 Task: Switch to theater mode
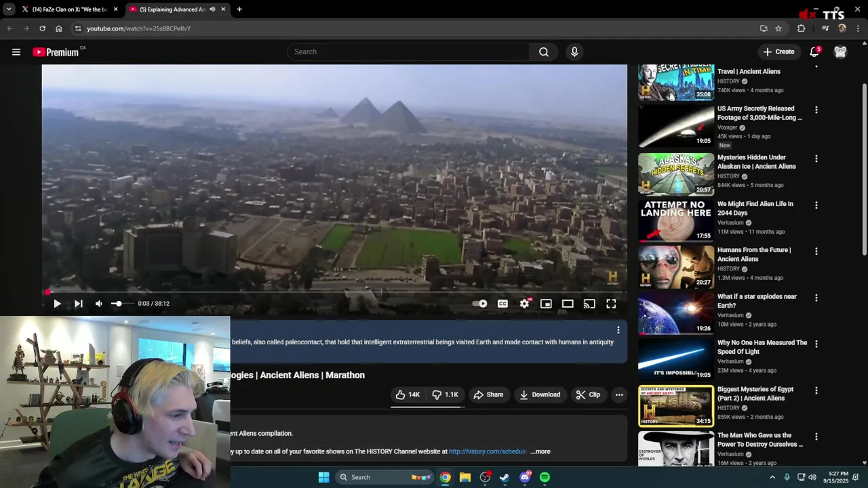[x=568, y=304]
